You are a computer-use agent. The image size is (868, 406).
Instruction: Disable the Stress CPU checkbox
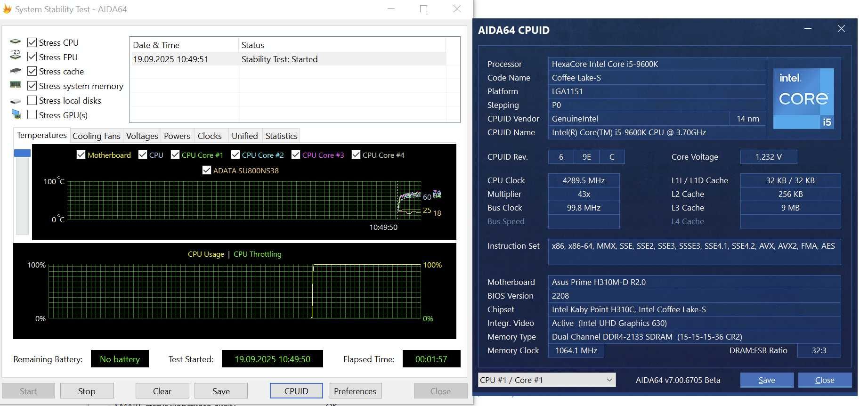[32, 42]
